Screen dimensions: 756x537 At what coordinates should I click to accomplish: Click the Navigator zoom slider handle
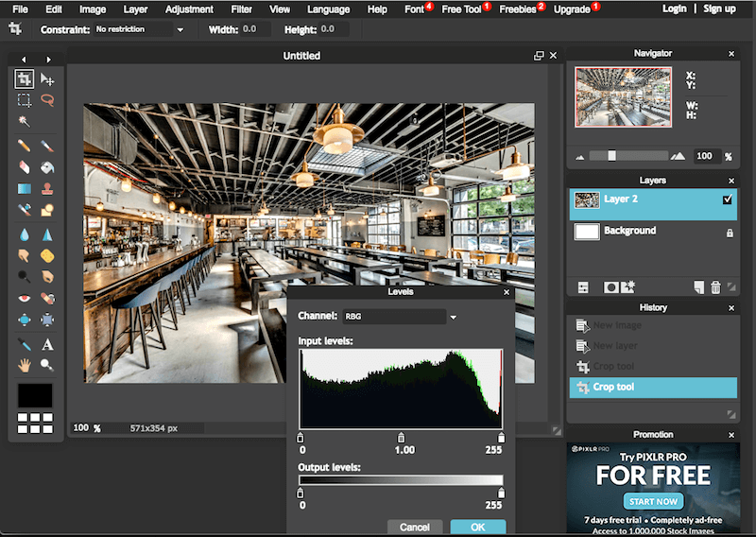(612, 155)
